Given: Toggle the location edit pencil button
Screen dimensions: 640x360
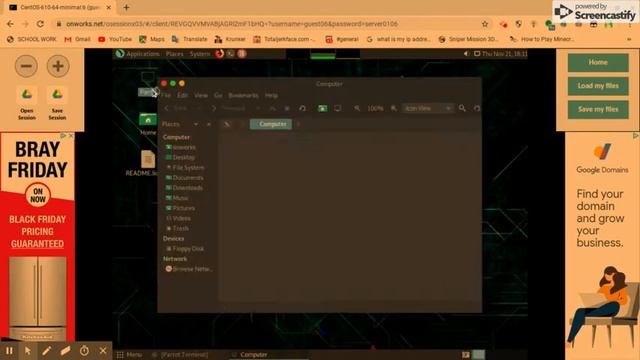Looking at the screenshot, I should coord(227,124).
